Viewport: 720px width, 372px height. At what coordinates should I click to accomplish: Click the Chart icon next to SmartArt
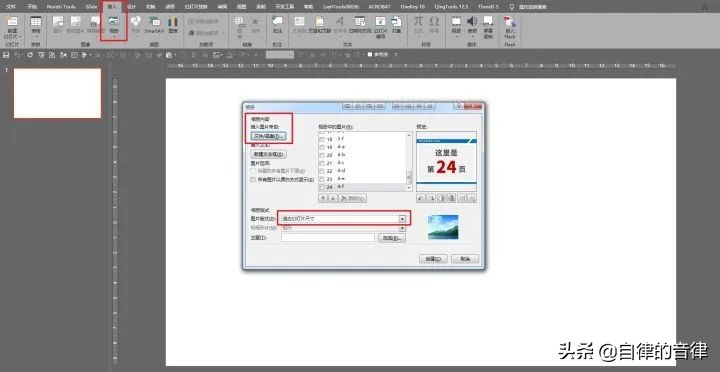pyautogui.click(x=173, y=22)
